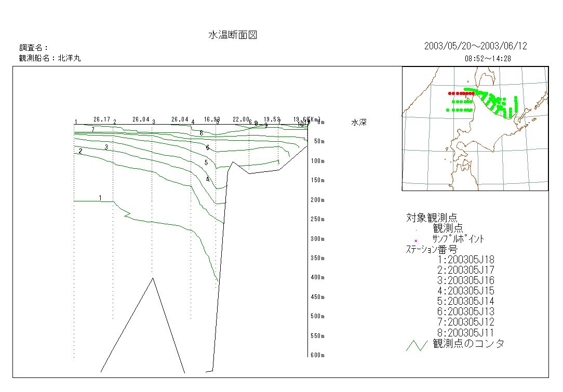Click the 300m depth axis tick label
This screenshot has width=563, height=392.
(x=317, y=239)
